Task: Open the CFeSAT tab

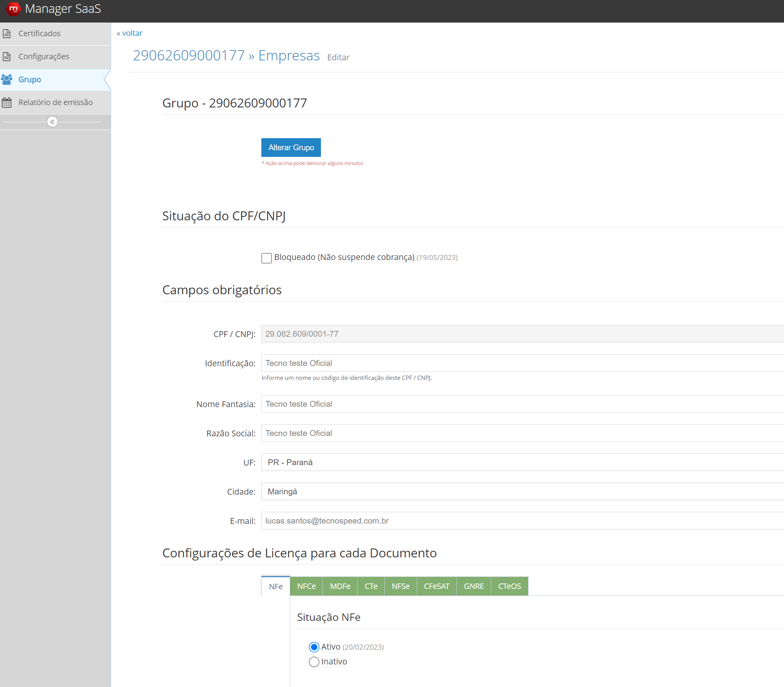Action: coord(437,586)
